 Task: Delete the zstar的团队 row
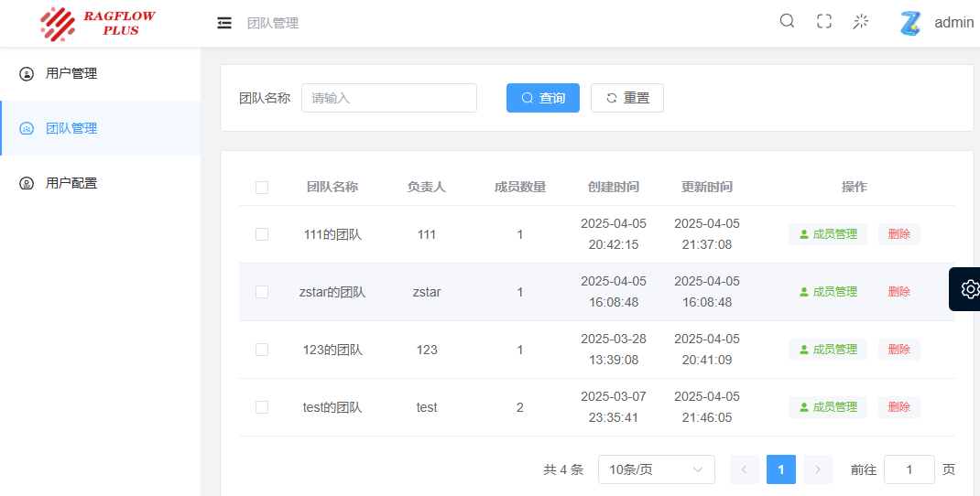(898, 292)
